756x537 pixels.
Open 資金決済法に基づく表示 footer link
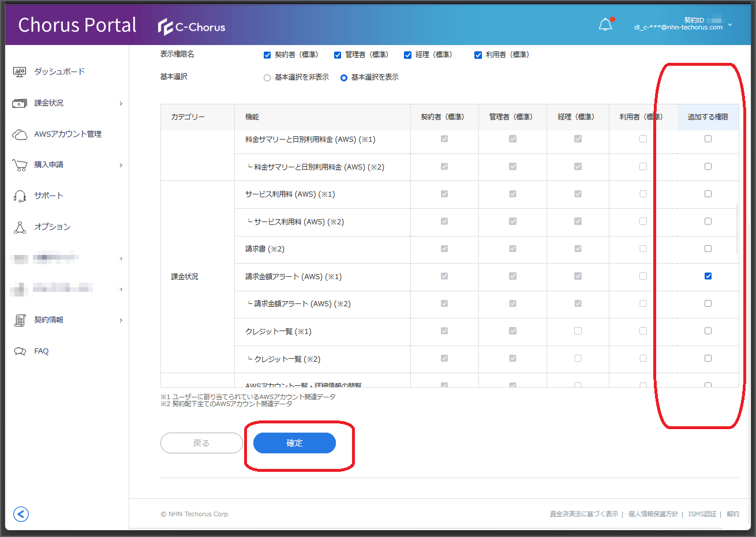(583, 514)
